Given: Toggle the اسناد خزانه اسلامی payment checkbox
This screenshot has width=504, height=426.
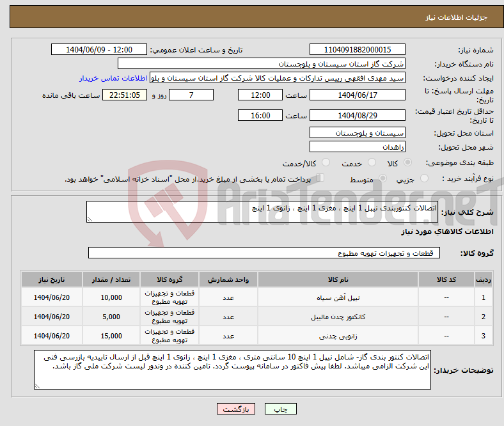Looking at the screenshot, I should (321, 178).
